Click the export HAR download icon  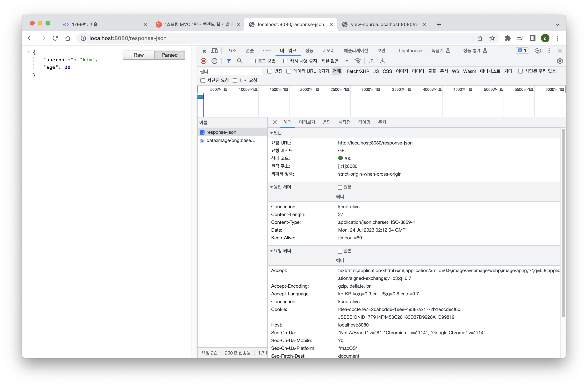pyautogui.click(x=383, y=61)
